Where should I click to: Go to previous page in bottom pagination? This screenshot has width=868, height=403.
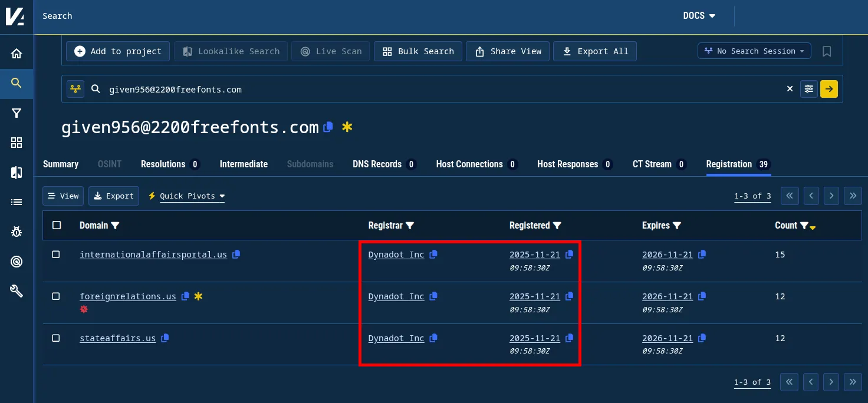pos(811,382)
